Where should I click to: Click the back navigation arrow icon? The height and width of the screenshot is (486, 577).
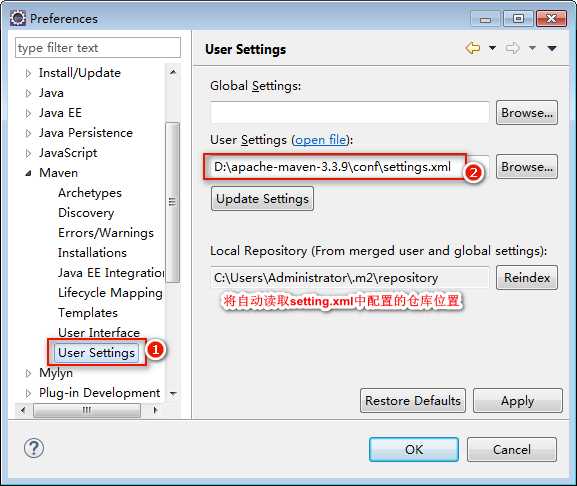click(473, 48)
